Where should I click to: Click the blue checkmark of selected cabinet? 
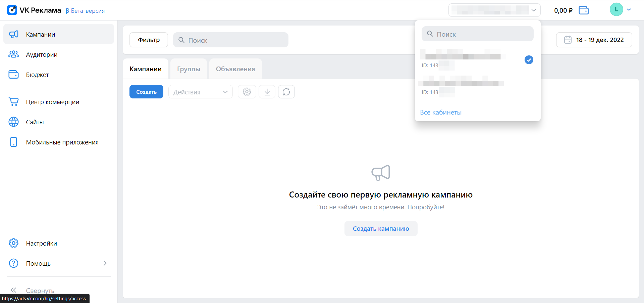click(529, 60)
